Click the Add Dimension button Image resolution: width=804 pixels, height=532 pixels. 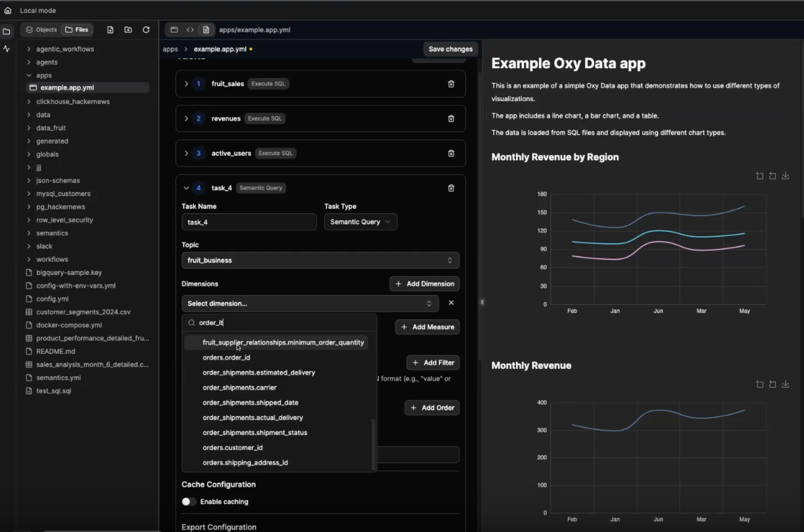[424, 284]
